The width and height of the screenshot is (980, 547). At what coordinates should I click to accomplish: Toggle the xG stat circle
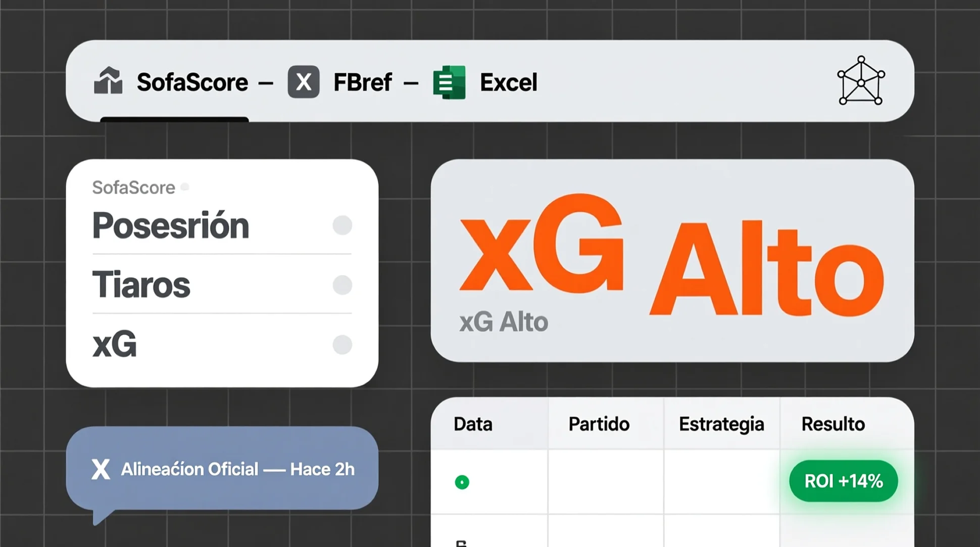click(342, 345)
